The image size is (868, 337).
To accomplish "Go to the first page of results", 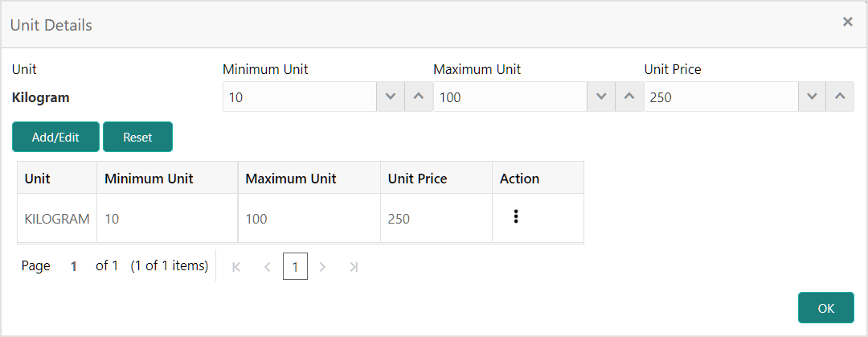I will (x=236, y=266).
